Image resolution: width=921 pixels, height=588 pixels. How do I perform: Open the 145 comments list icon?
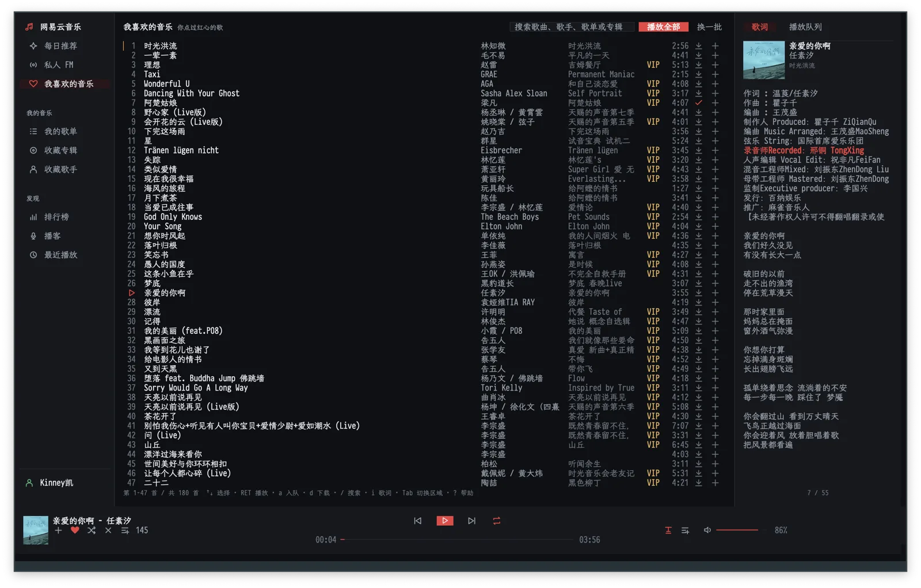pyautogui.click(x=125, y=530)
